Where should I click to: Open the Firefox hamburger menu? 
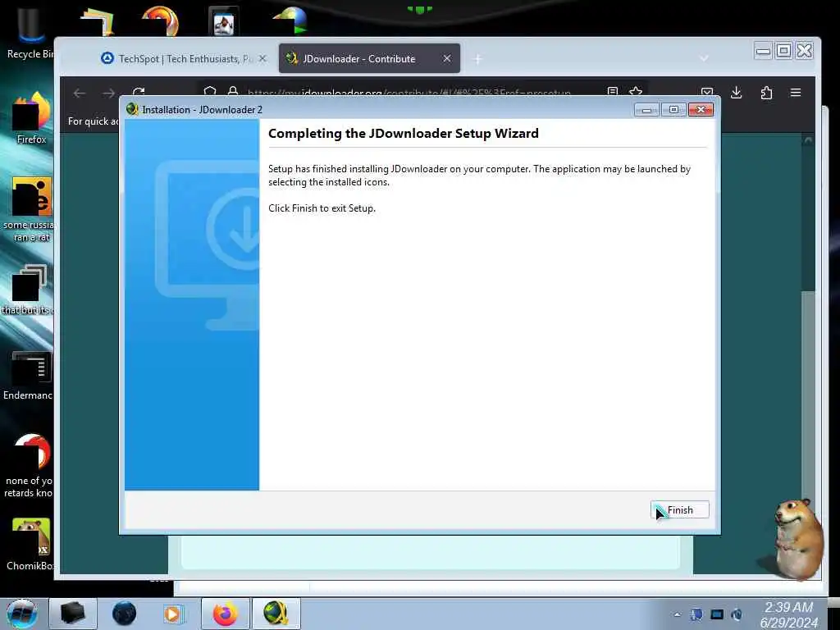pos(796,92)
